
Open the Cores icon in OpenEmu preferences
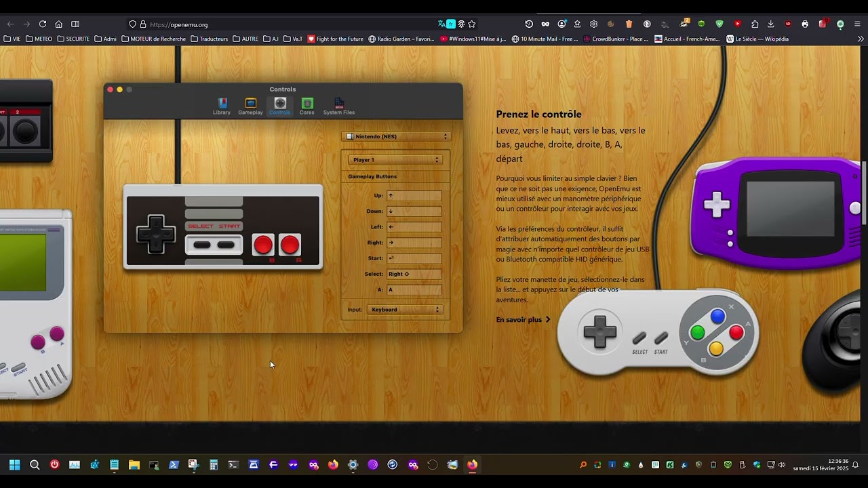(x=307, y=106)
